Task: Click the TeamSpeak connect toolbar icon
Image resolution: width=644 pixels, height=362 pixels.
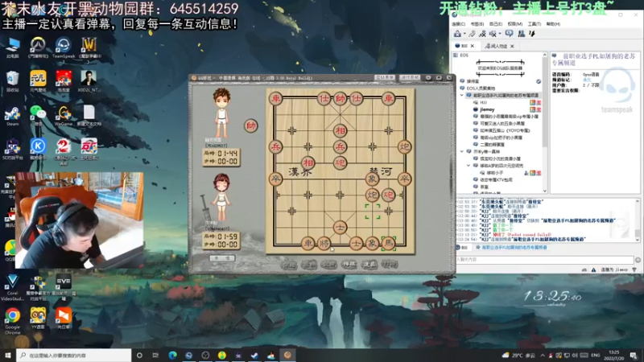Action: tap(457, 34)
